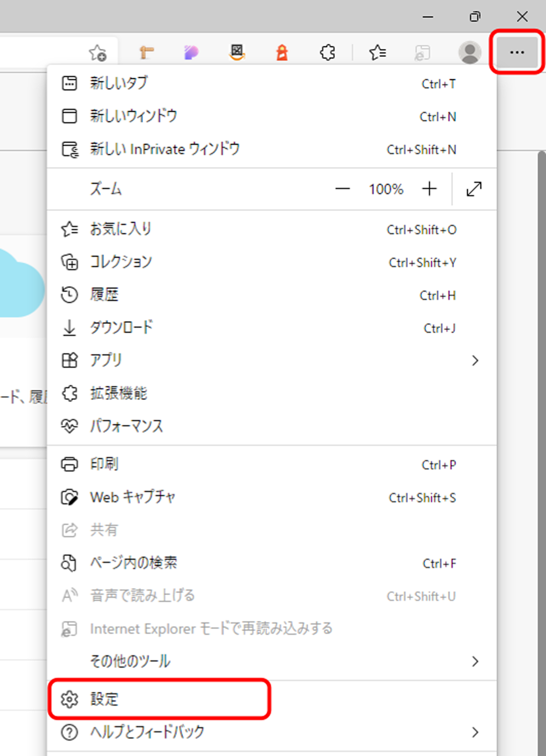
Task: Select 新しいウィンドウ menu item
Action: pyautogui.click(x=272, y=116)
